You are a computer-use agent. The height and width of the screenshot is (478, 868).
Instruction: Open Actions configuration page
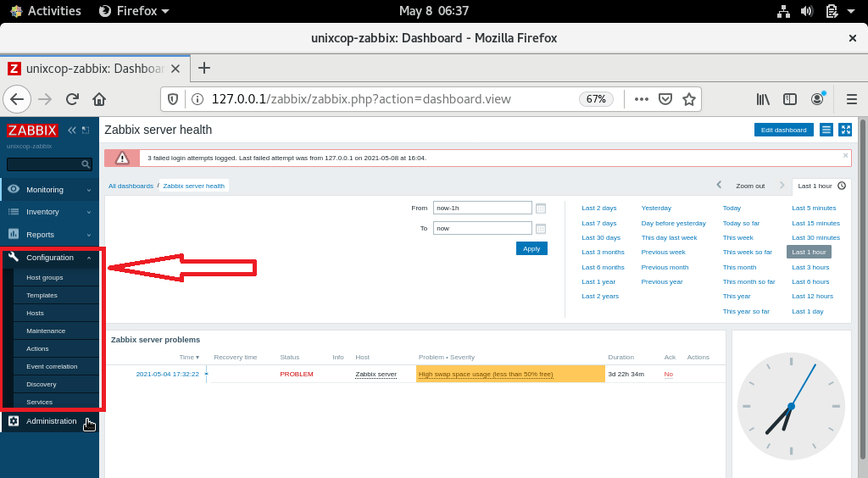[x=37, y=348]
